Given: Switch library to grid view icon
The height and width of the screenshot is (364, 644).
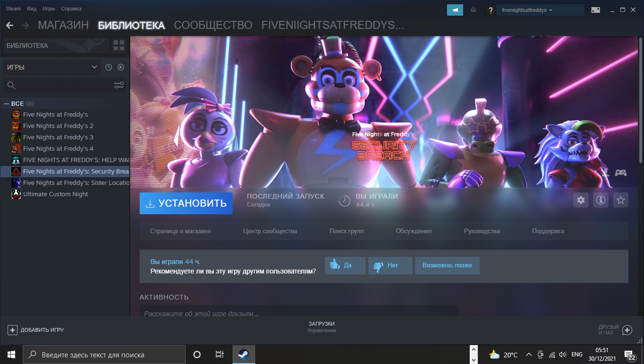Looking at the screenshot, I should [119, 45].
